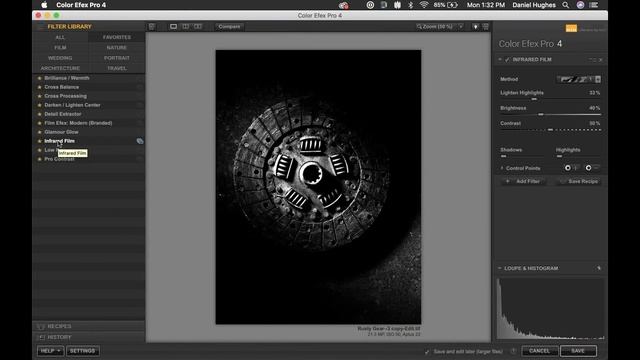Click the Brightness slider handle
Screen dimensions: 640x360
tap(541, 114)
